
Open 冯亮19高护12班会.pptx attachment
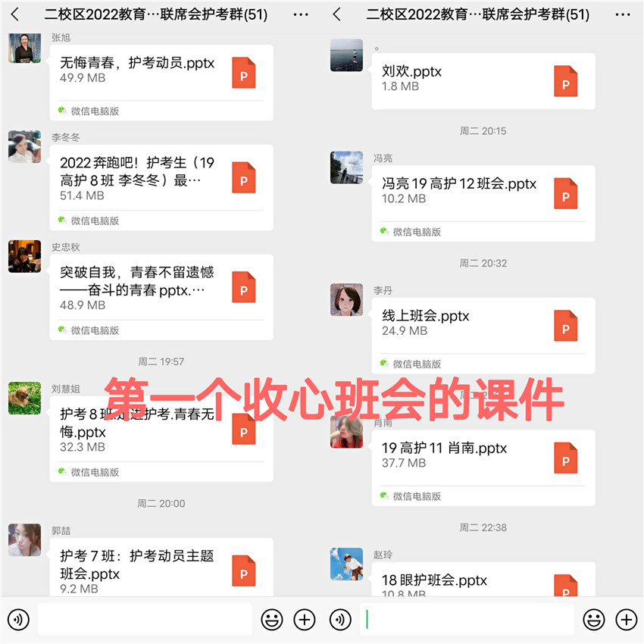[483, 203]
